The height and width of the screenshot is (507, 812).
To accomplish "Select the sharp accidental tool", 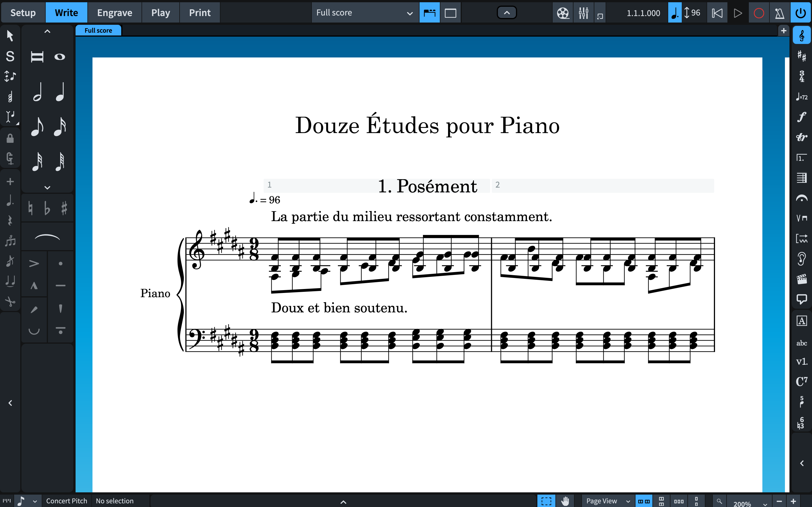I will pos(64,209).
